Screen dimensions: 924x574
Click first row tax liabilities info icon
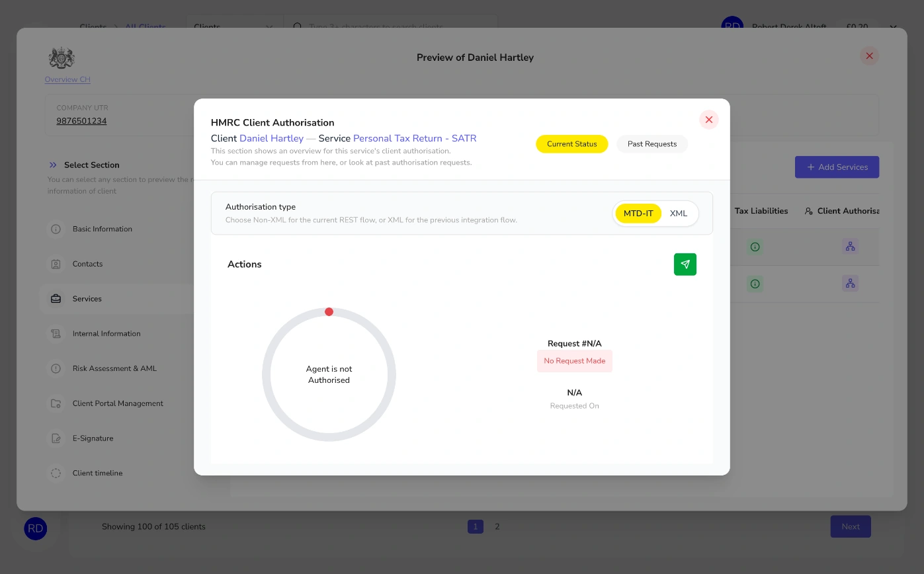tap(755, 247)
